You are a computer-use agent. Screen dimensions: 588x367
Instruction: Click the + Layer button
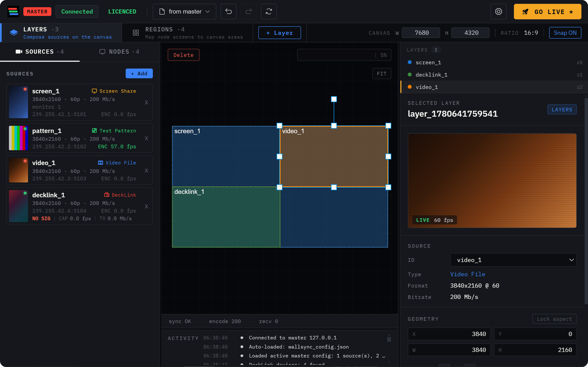[x=279, y=33]
